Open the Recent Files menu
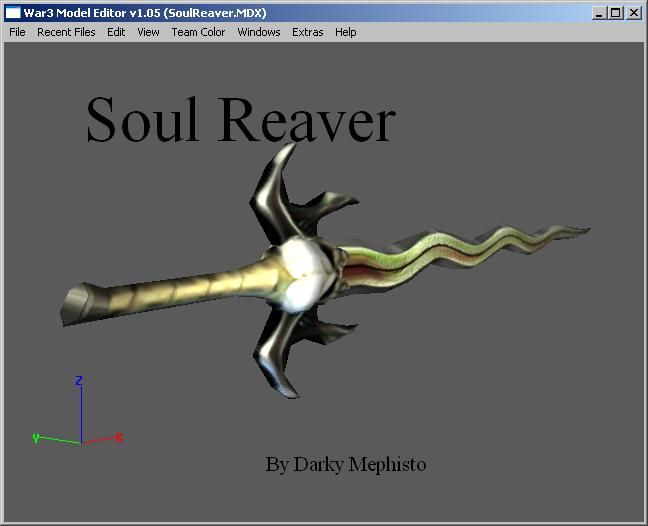This screenshot has height=526, width=648. coord(66,32)
